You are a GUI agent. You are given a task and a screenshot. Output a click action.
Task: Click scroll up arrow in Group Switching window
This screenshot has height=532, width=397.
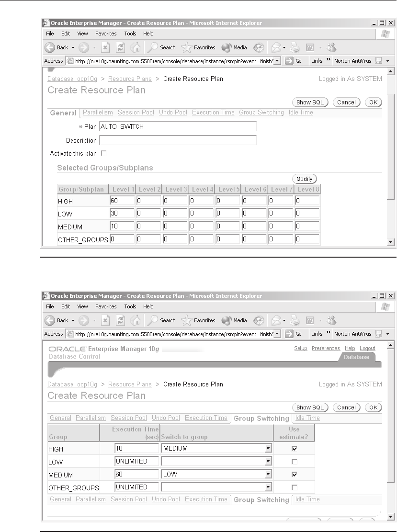(390, 345)
